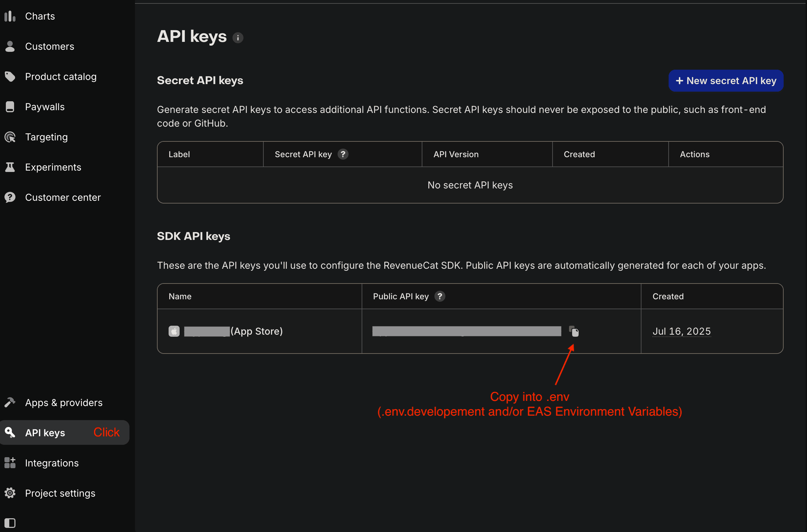Open Product catalog via the tag icon
Image resolution: width=807 pixels, height=532 pixels.
point(10,76)
